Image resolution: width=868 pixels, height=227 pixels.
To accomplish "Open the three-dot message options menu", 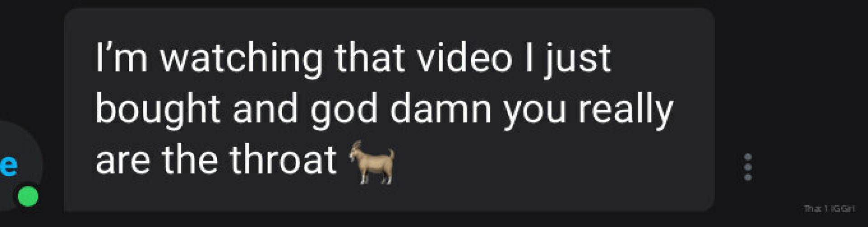I will pos(748,167).
